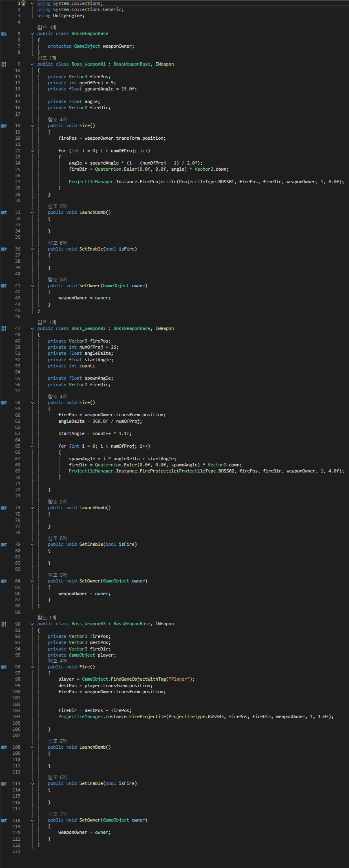The height and width of the screenshot is (868, 349).
Task: Collapse the Boss_Weapon01 class at line 9
Action: [x=32, y=64]
